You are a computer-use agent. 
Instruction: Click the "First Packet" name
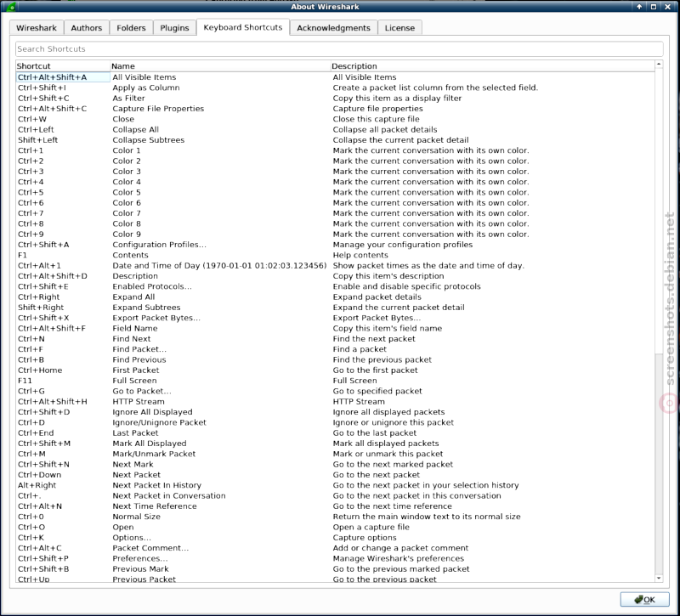pyautogui.click(x=136, y=370)
